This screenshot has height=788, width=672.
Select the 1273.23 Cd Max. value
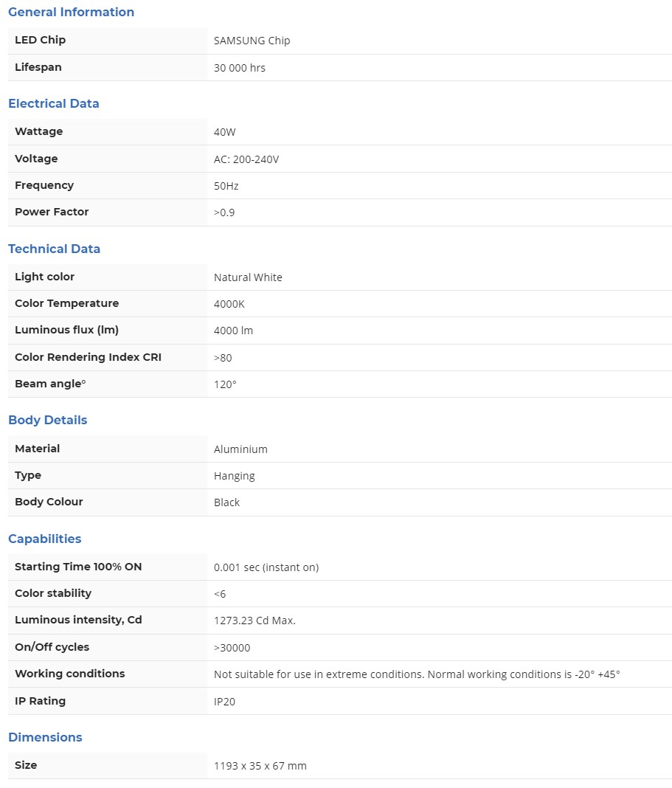click(254, 621)
